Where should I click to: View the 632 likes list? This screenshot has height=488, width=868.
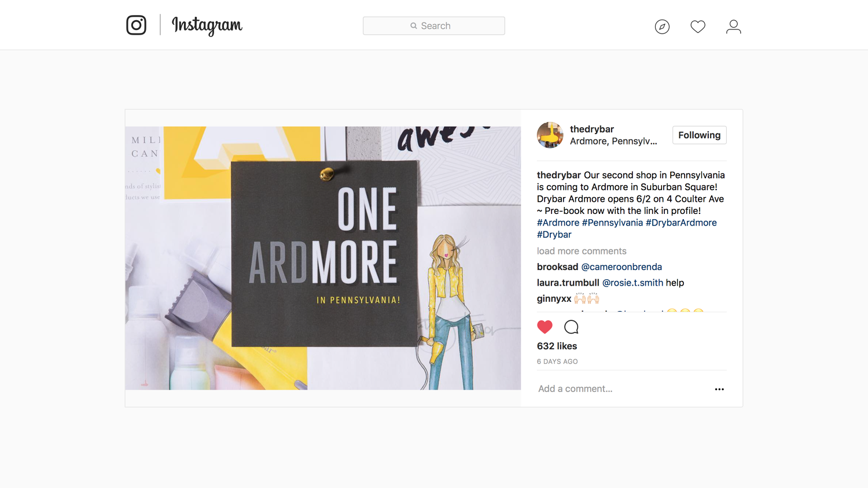pyautogui.click(x=557, y=346)
